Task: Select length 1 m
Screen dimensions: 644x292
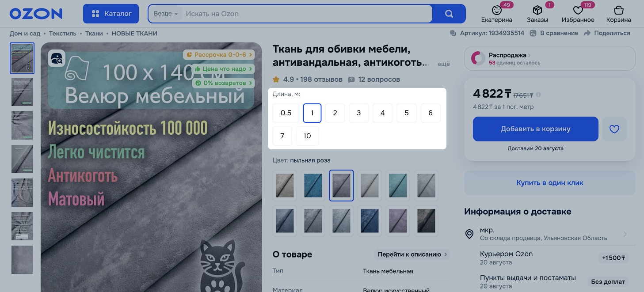Action: coord(312,113)
